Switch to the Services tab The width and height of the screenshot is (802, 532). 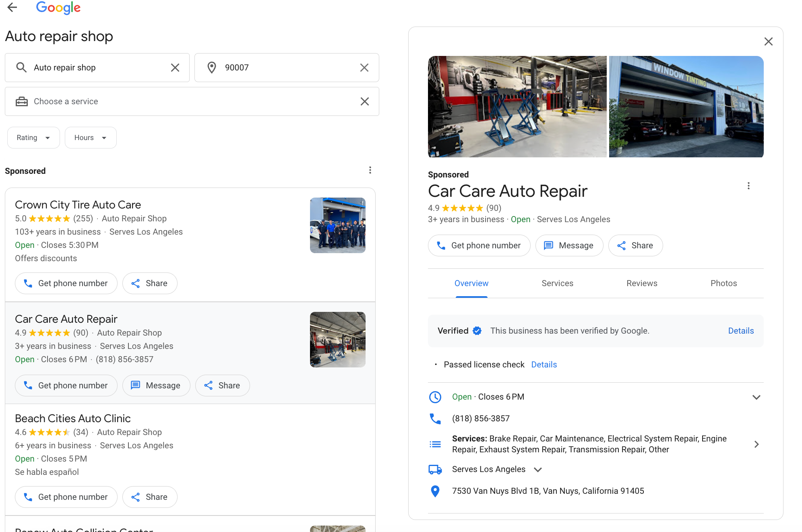(558, 283)
